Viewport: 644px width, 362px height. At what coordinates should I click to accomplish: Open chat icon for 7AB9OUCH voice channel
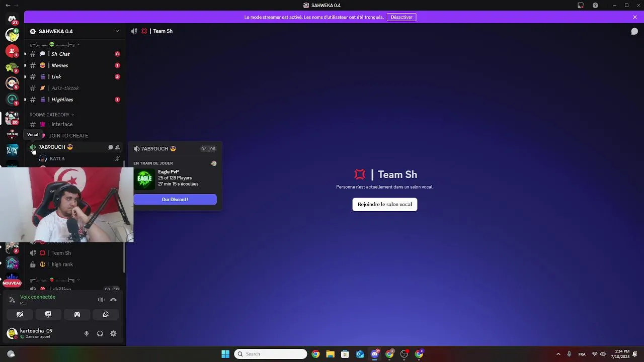pos(110,147)
